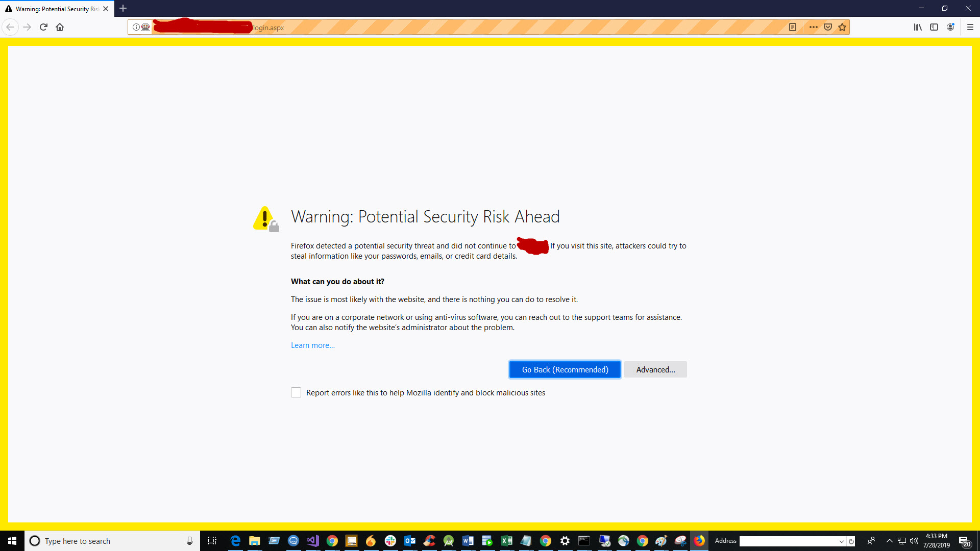Bookmark this page with the star icon
This screenshot has width=980, height=551.
[842, 27]
